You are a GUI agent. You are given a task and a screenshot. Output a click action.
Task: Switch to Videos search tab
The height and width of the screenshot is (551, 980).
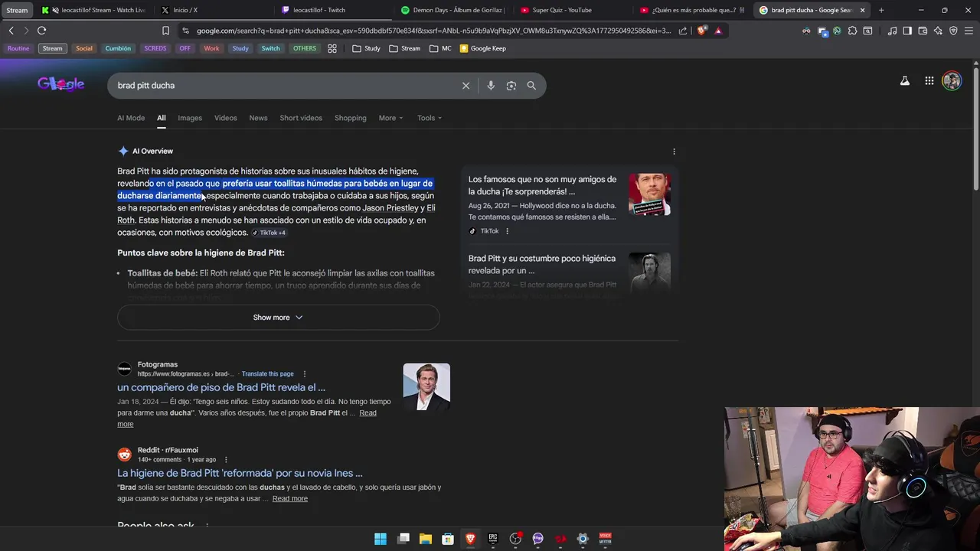coord(226,118)
